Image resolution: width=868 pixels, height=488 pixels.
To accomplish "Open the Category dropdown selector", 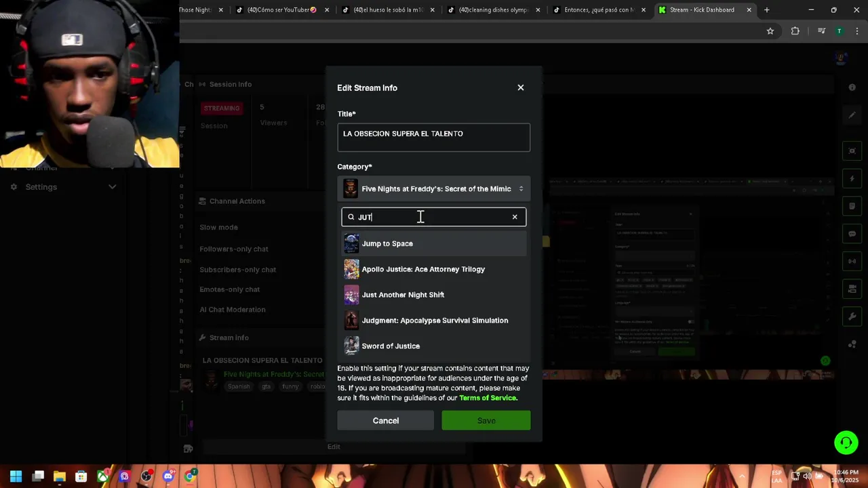I will 434,188.
